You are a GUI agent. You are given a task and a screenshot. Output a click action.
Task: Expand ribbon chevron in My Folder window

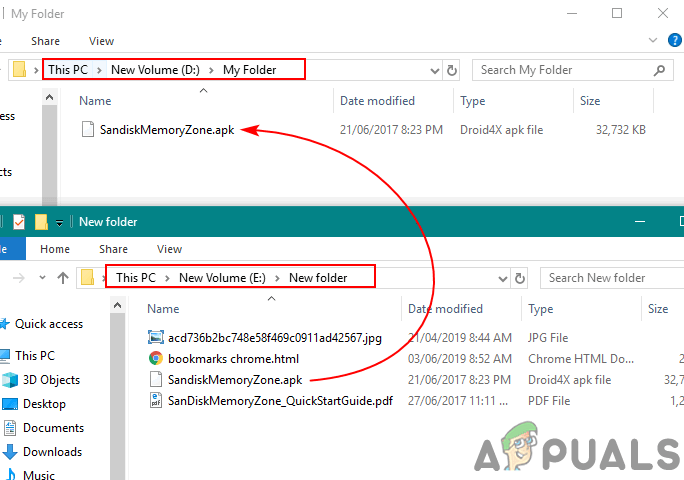tap(653, 40)
